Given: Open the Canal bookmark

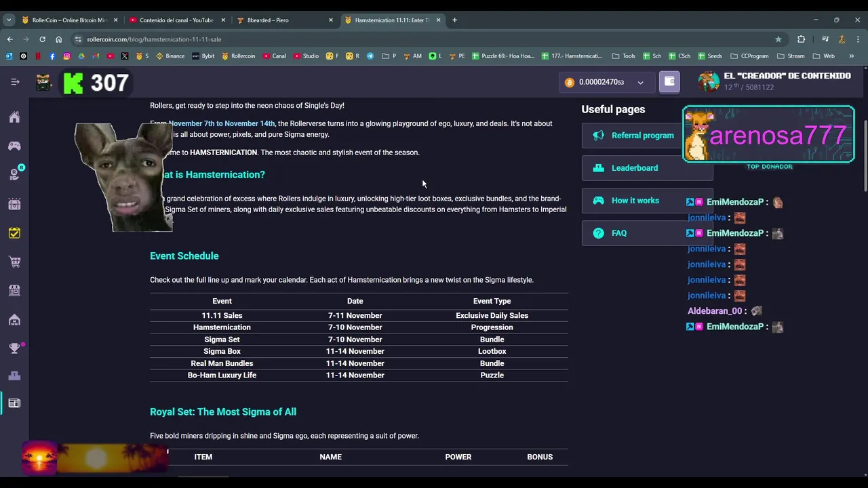Looking at the screenshot, I should coord(275,56).
